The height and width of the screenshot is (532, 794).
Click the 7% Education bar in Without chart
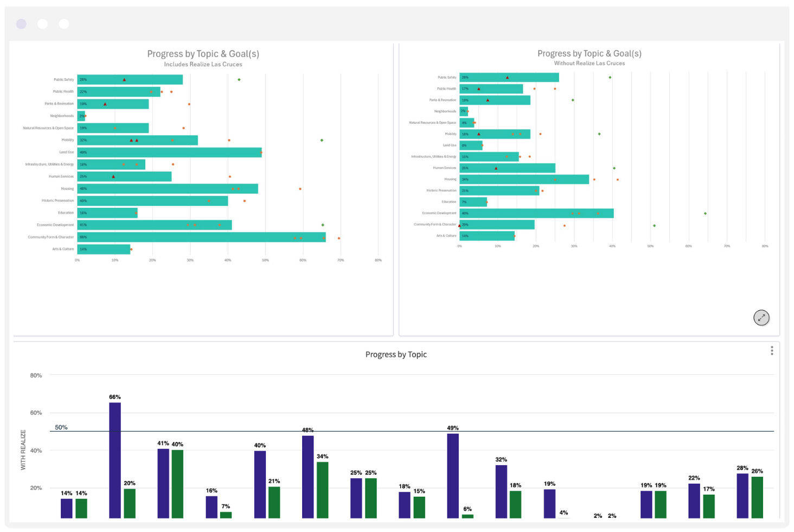pyautogui.click(x=473, y=202)
